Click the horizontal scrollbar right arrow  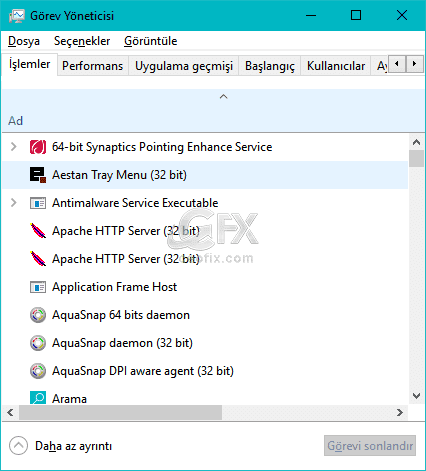point(400,413)
